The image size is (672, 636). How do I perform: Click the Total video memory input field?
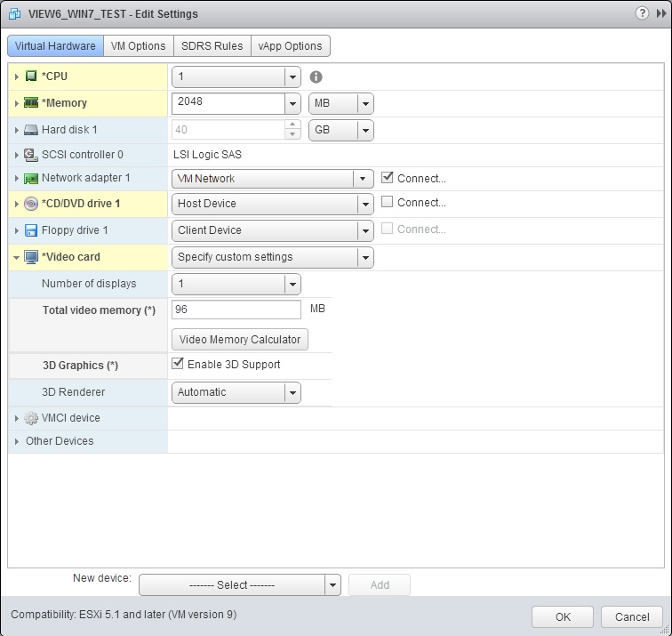236,310
